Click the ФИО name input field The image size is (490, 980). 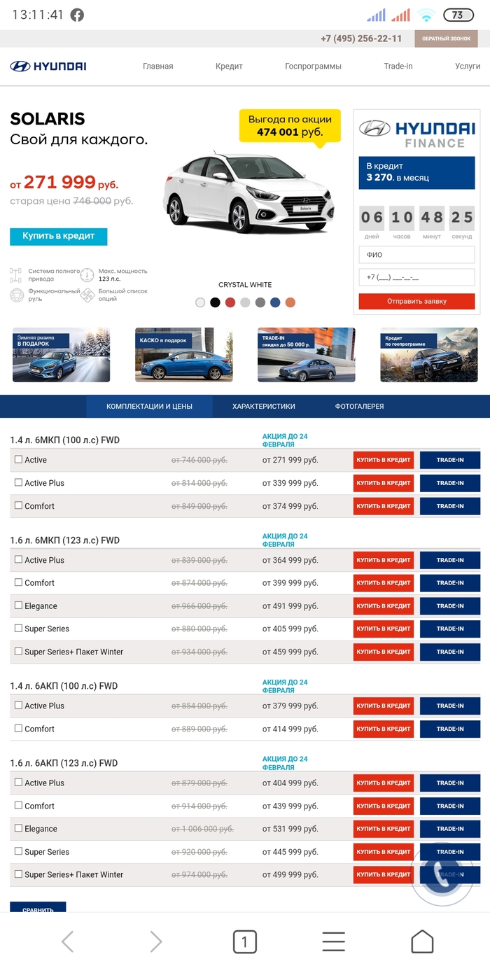(416, 255)
